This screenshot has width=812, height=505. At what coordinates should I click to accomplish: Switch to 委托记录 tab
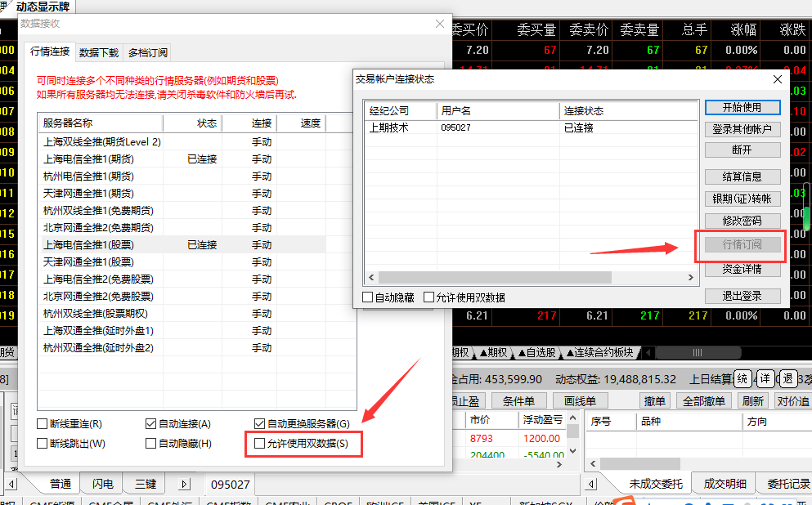click(x=788, y=484)
